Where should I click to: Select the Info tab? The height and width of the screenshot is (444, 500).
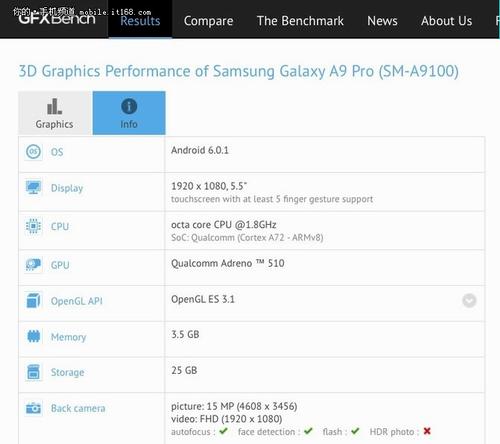(x=129, y=113)
